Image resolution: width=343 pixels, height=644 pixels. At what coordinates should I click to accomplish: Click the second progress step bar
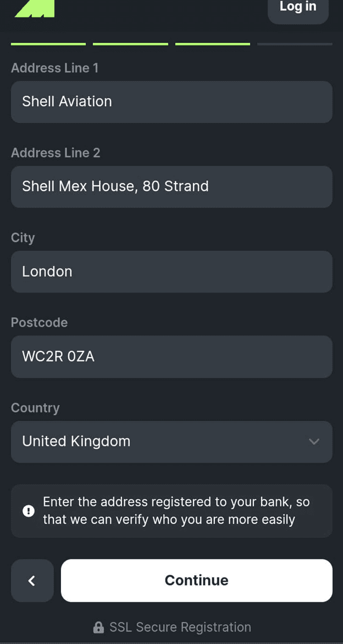(x=130, y=44)
